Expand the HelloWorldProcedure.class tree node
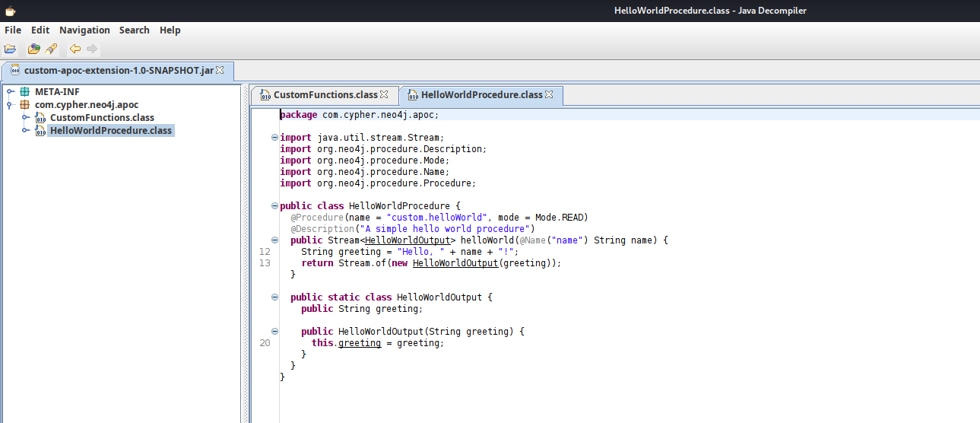Viewport: 980px width, 423px height. (26, 131)
